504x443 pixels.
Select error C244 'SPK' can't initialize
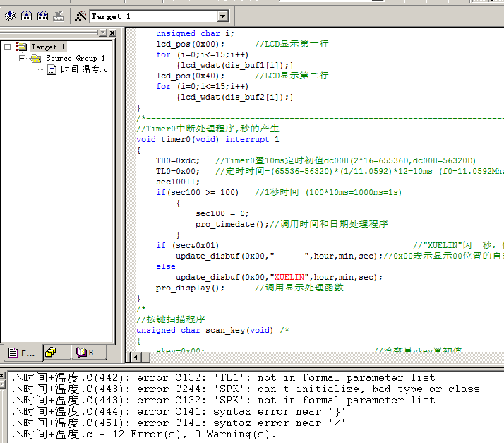pyautogui.click(x=245, y=389)
